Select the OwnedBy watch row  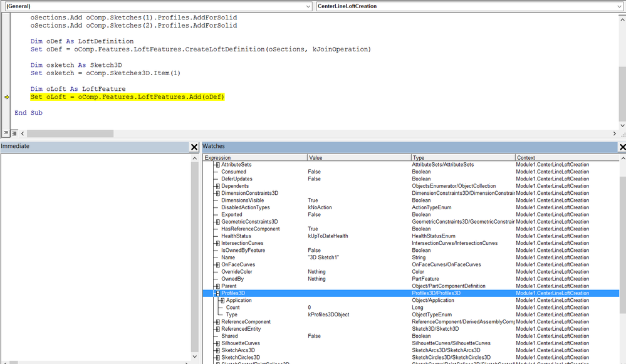click(411, 279)
